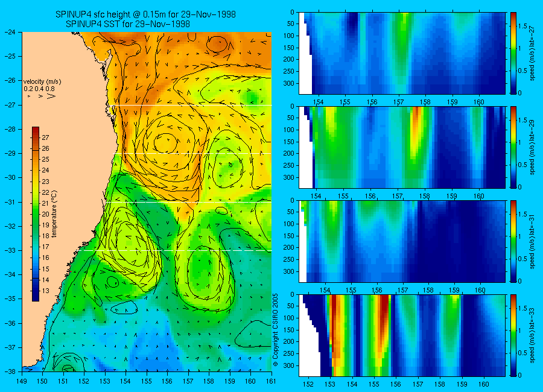Click the subtitle 'SPINUP4 SST for 29-Nov-1998'
The image size is (543, 392).
coord(128,24)
